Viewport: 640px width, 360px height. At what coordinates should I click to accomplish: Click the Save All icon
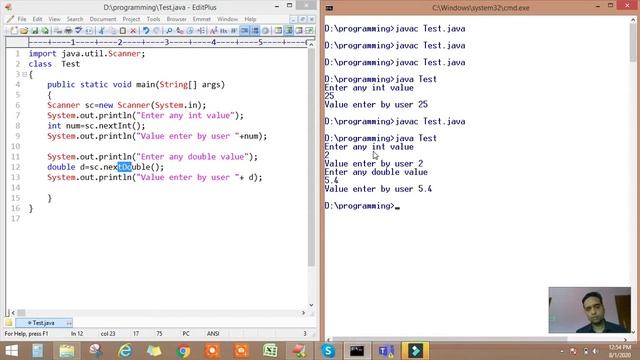[44, 31]
